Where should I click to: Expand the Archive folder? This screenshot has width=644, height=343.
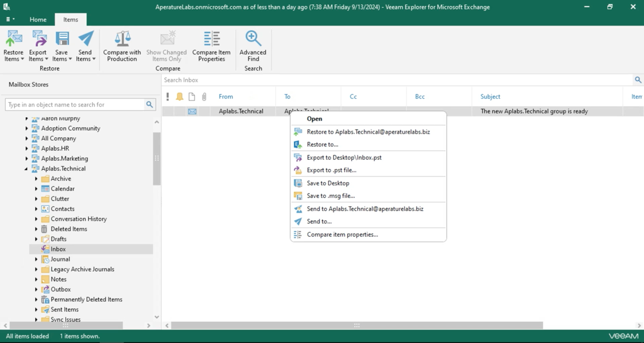(36, 179)
